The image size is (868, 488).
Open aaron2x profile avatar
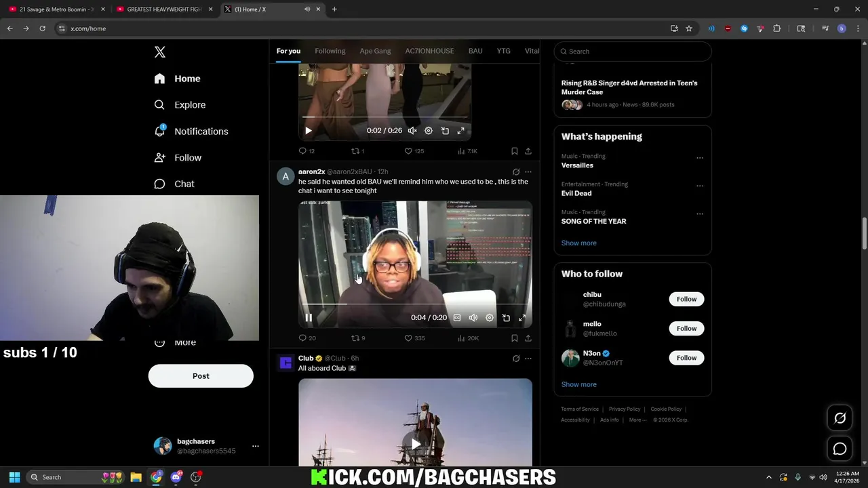click(285, 176)
